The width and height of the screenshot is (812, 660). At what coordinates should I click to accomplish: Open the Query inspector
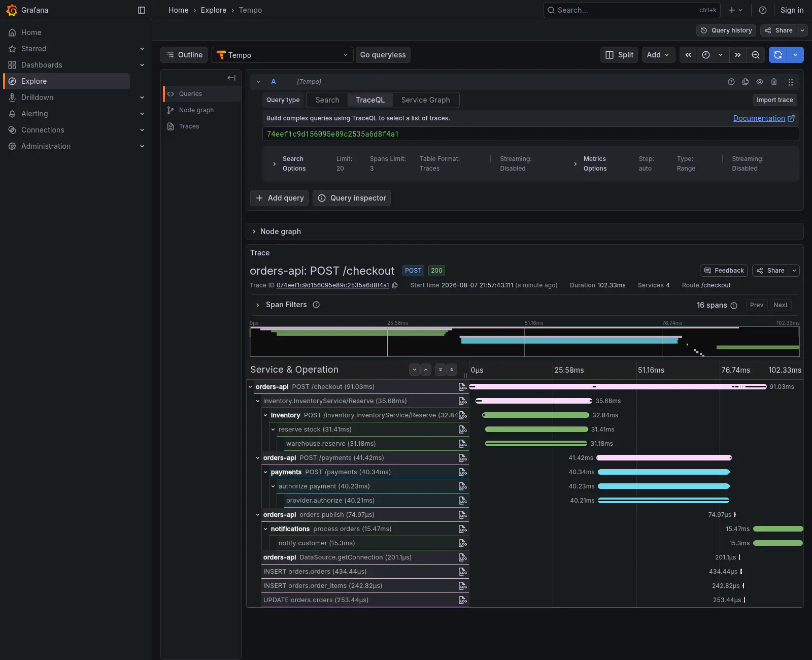pyautogui.click(x=352, y=198)
